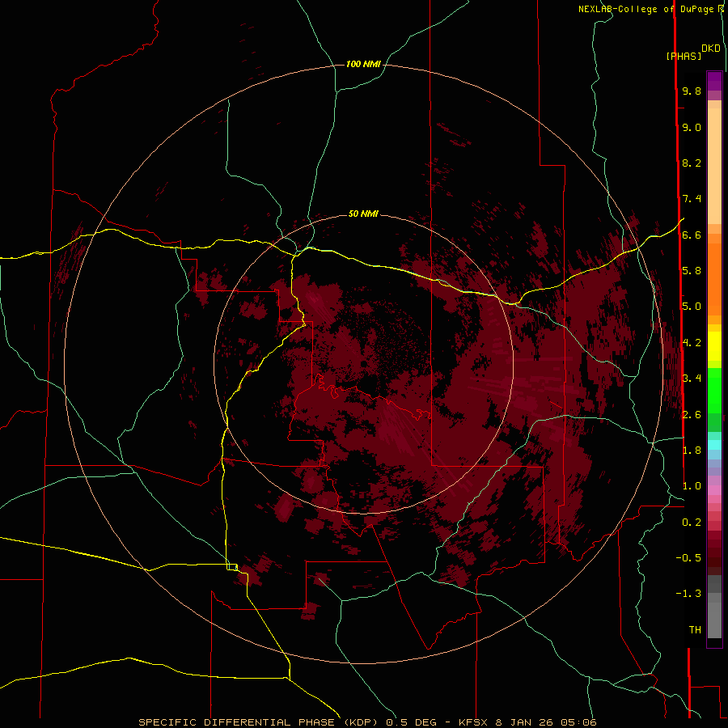Image resolution: width=728 pixels, height=728 pixels.
Task: Pick the bright green band on the color bar
Action: click(x=714, y=390)
